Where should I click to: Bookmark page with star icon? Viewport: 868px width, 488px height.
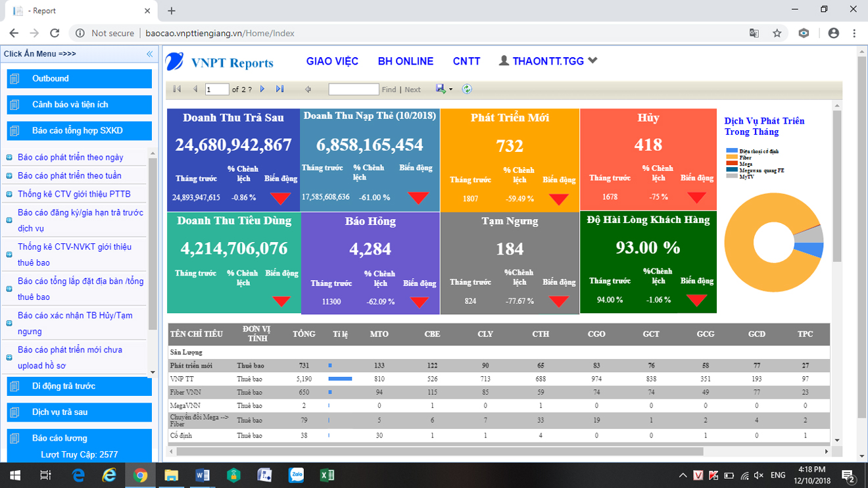point(777,33)
